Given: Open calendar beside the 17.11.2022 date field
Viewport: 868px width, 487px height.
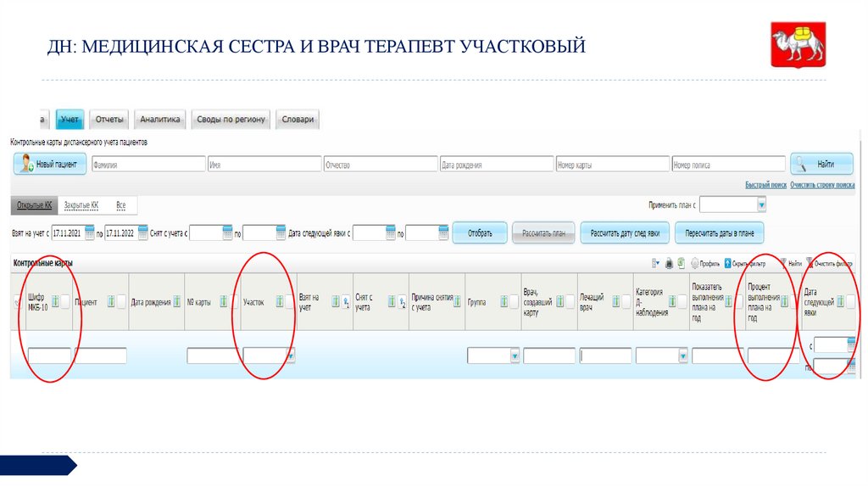Looking at the screenshot, I should [x=142, y=232].
